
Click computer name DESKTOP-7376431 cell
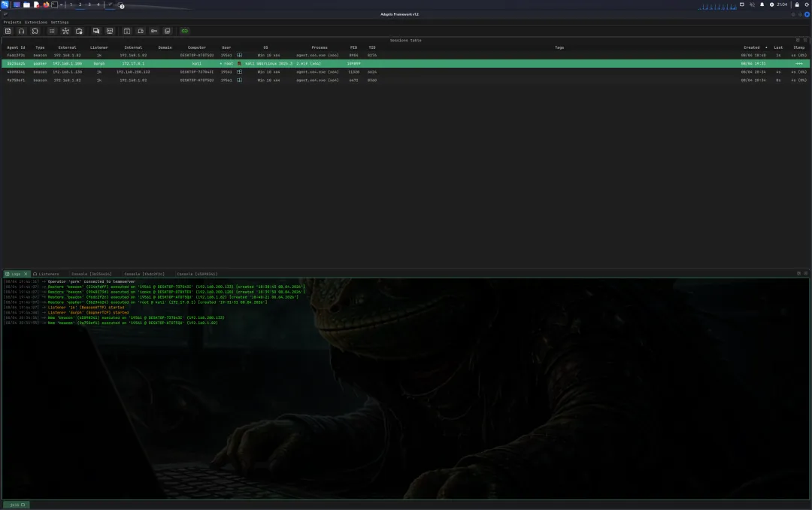pyautogui.click(x=197, y=71)
